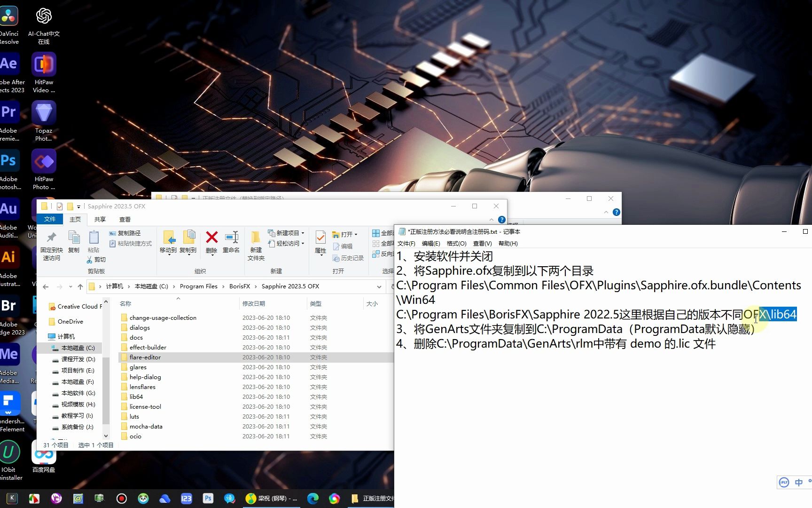Image resolution: width=812 pixels, height=508 pixels.
Task: Open Notepad 帮助(H) menu
Action: tap(508, 244)
